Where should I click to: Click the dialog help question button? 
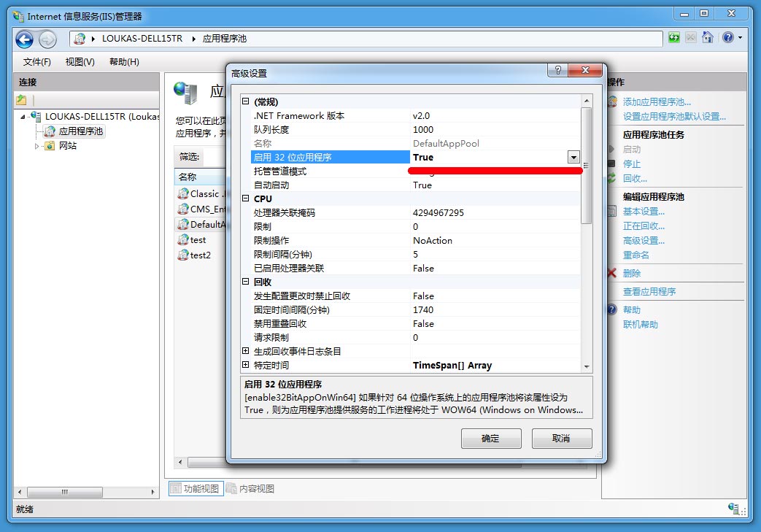point(557,70)
